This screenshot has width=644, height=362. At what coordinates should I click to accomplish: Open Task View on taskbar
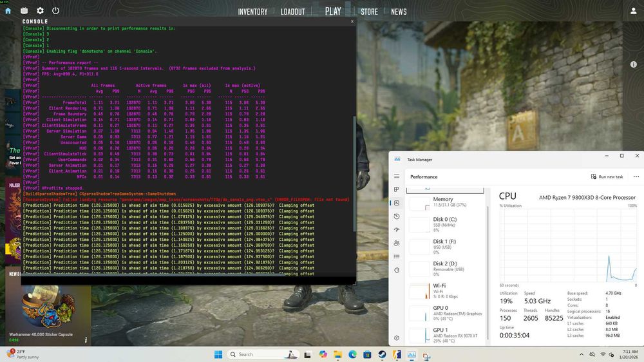tap(307, 355)
